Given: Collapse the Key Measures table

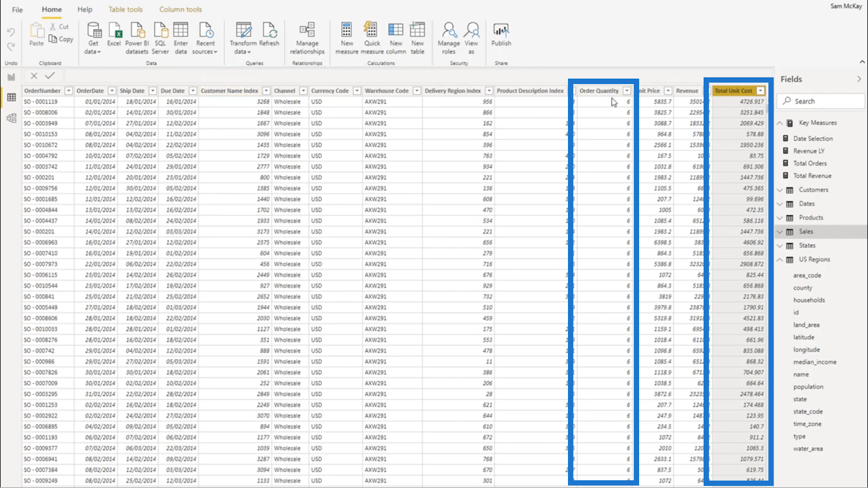Looking at the screenshot, I should pyautogui.click(x=780, y=123).
